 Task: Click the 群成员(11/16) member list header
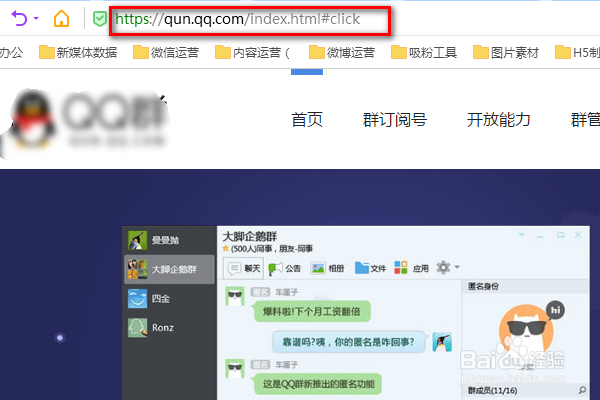pyautogui.click(x=492, y=391)
